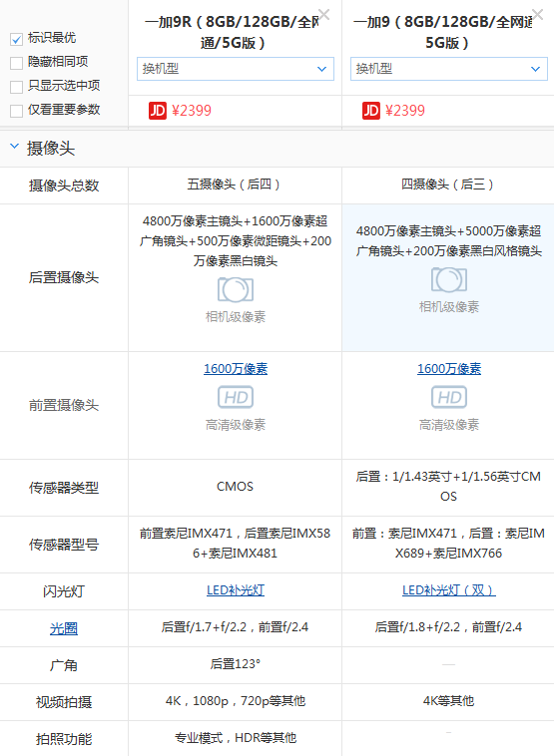Click the JD logo under 一加9
The height and width of the screenshot is (756, 554).
coord(371,111)
